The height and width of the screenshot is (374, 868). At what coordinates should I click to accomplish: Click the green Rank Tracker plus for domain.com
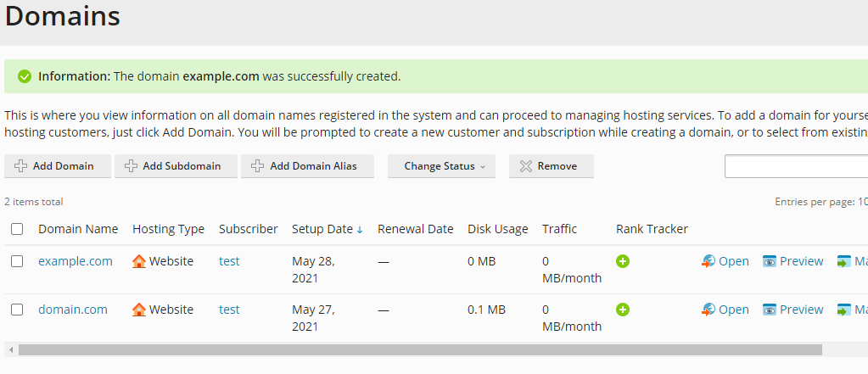tap(623, 310)
